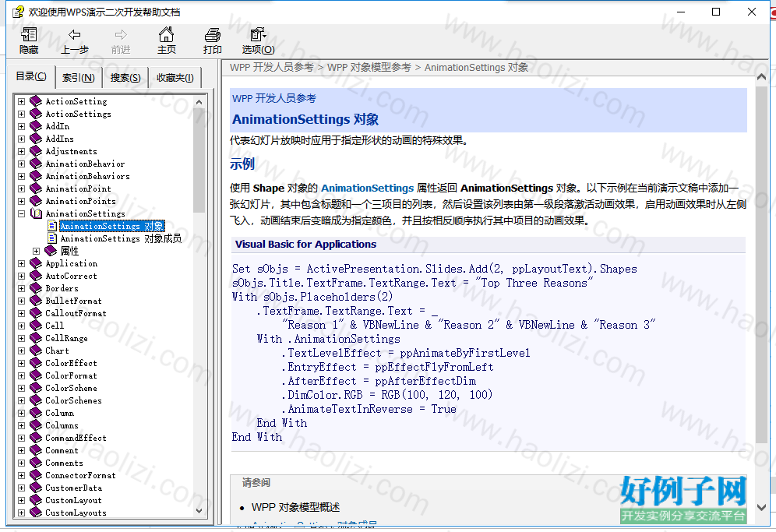Click the book icon beside AddIn
Viewport: 776px width, 532px height.
pyautogui.click(x=36, y=126)
